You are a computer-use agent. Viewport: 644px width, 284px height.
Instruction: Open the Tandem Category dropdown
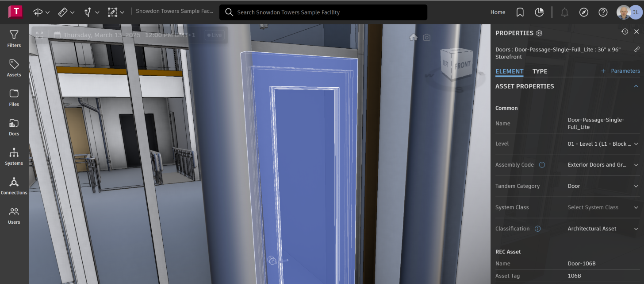click(x=636, y=186)
